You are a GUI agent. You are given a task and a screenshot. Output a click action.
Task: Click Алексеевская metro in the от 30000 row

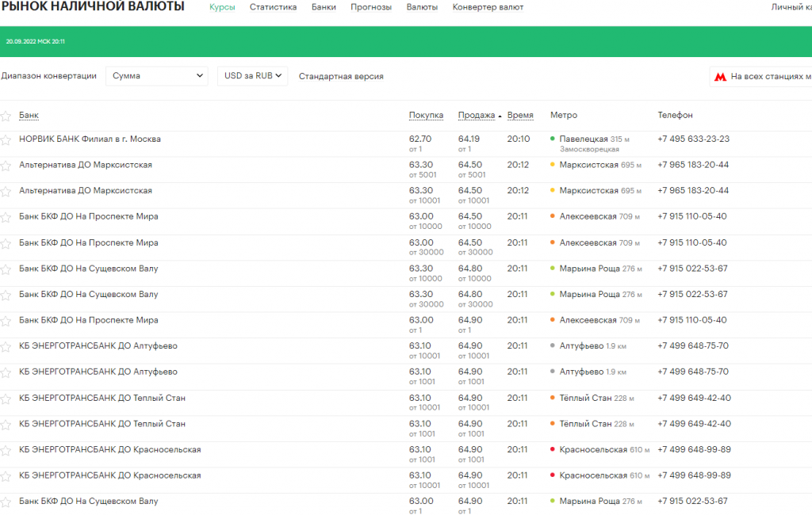coord(588,242)
